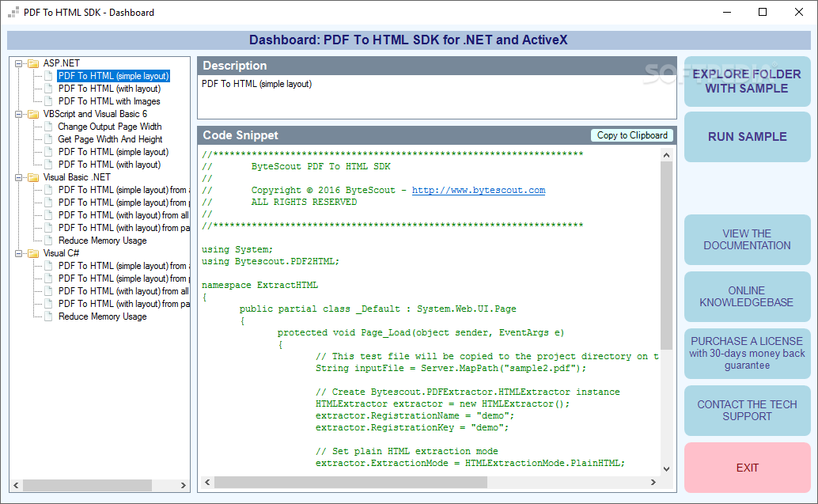Click Explore Folder With Sample button
The image size is (818, 504).
click(x=747, y=81)
